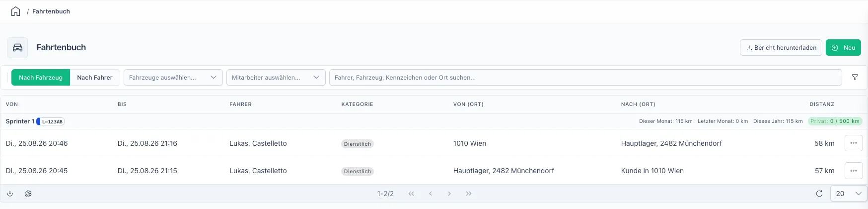Sort by KATEGORIE column header
Image resolution: width=868 pixels, height=209 pixels.
click(357, 104)
